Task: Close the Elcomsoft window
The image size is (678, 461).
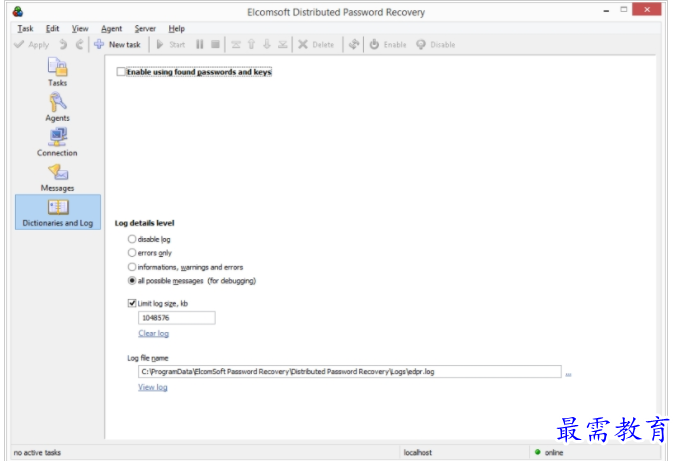Action: coord(647,10)
